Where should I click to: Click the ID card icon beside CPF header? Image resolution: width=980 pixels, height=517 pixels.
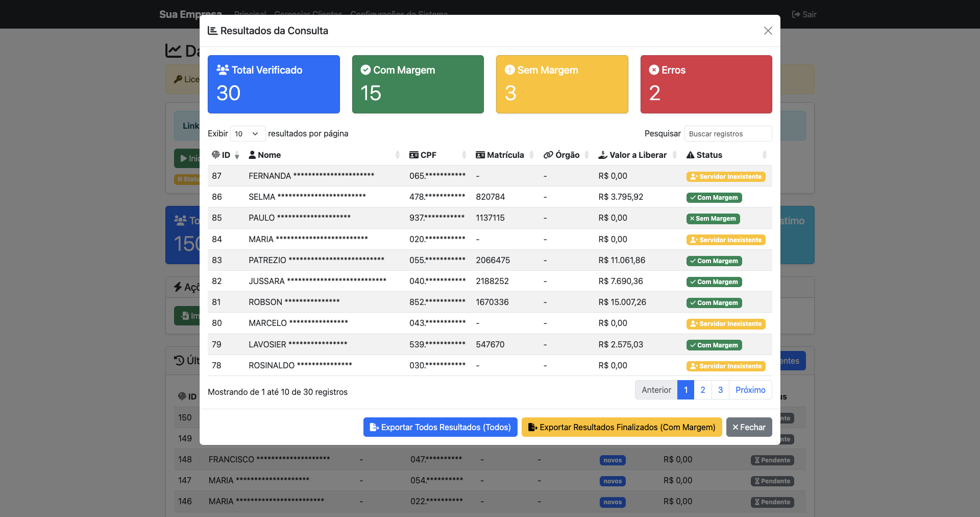point(414,155)
